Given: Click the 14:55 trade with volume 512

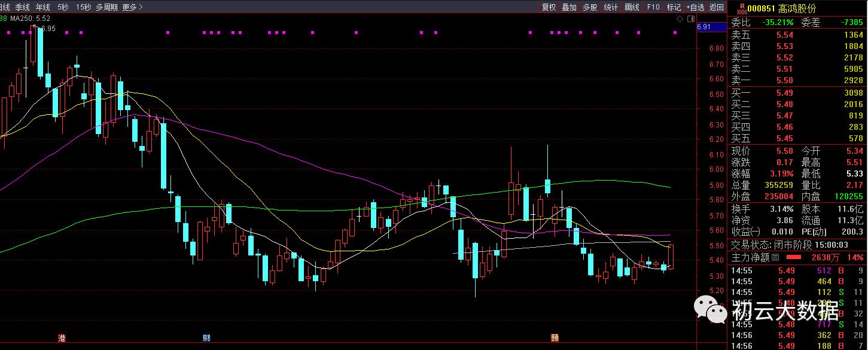Looking at the screenshot, I should pos(797,270).
